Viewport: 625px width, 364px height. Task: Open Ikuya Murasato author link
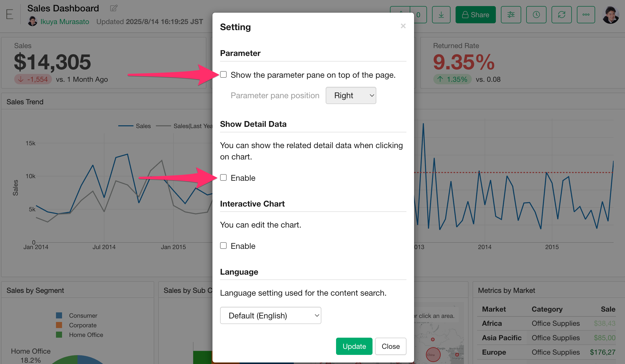point(65,22)
